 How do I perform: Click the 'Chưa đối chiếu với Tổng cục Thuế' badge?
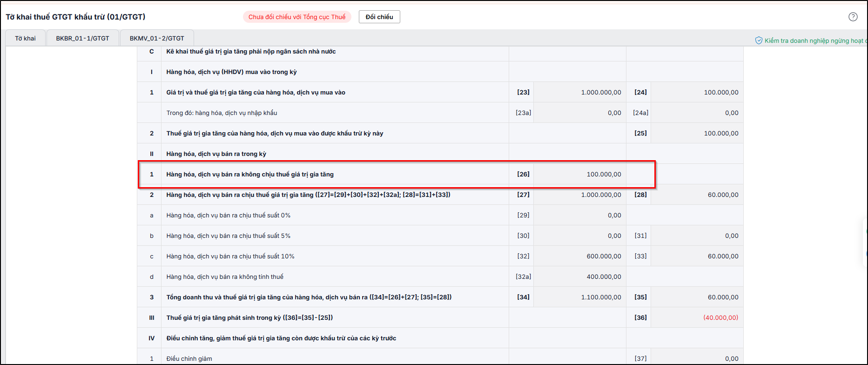point(297,17)
